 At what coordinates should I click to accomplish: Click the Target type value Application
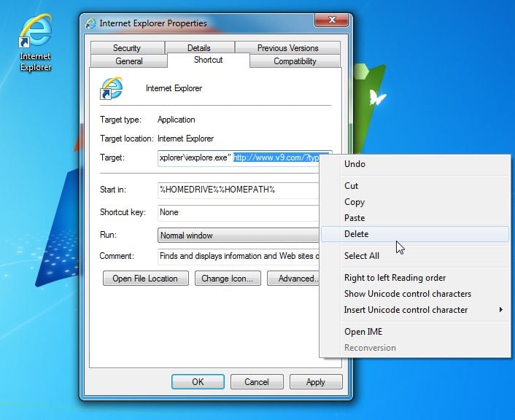click(x=176, y=120)
